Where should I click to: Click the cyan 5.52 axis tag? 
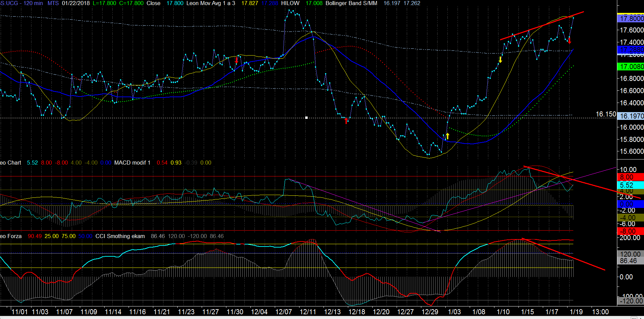[x=630, y=185]
